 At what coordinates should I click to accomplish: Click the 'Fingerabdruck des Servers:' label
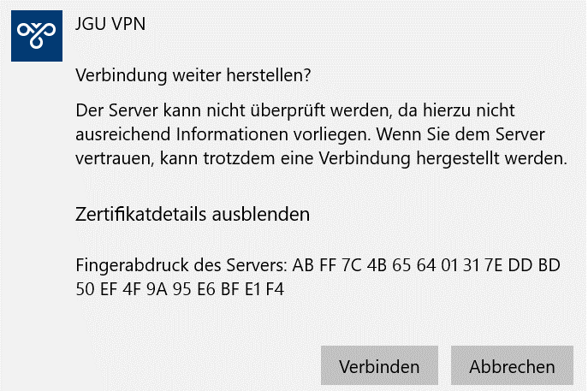181,265
